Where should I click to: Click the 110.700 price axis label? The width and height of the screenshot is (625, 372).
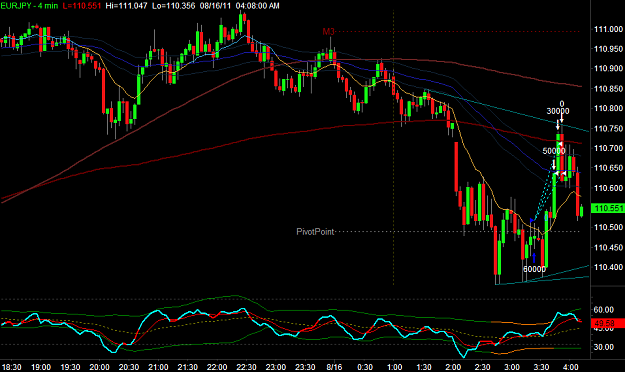(608, 148)
